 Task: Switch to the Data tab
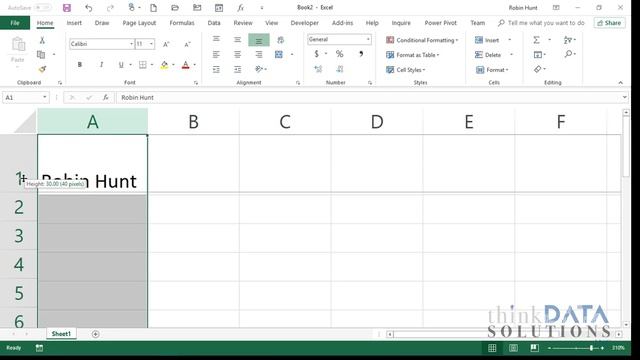coord(214,23)
